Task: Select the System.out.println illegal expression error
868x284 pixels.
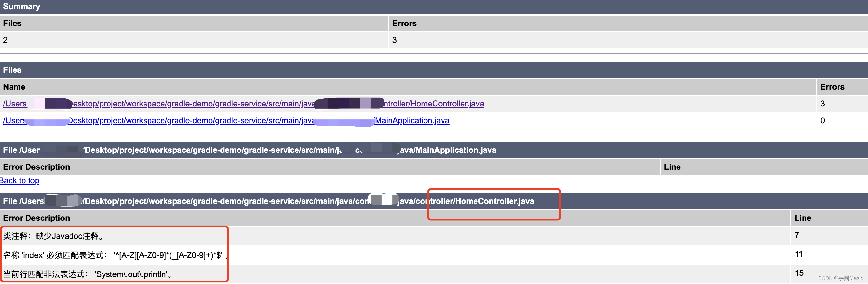Action: (x=395, y=274)
